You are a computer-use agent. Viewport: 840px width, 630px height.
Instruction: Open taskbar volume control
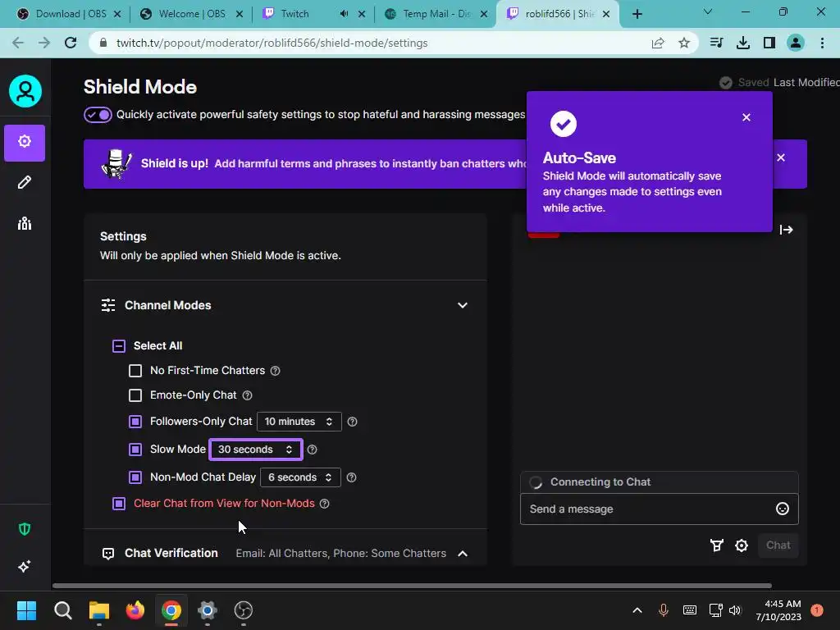coord(734,610)
